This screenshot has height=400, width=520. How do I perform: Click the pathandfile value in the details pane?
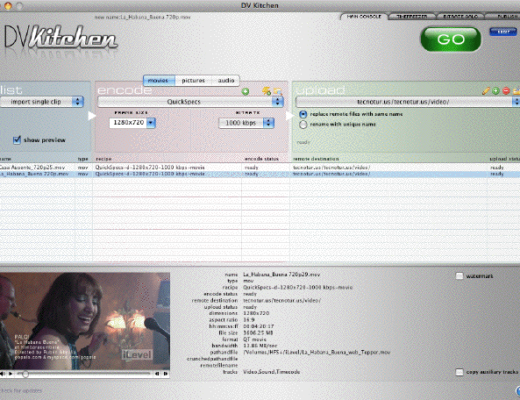click(317, 352)
